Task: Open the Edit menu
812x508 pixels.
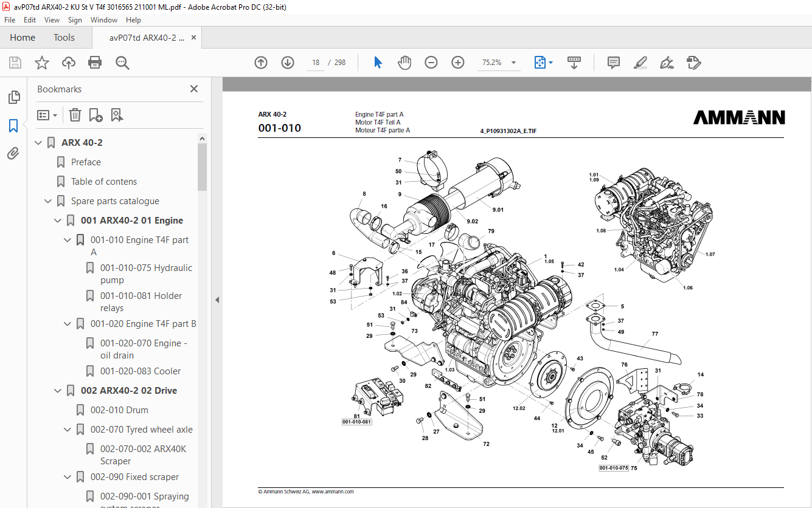Action: pos(30,20)
